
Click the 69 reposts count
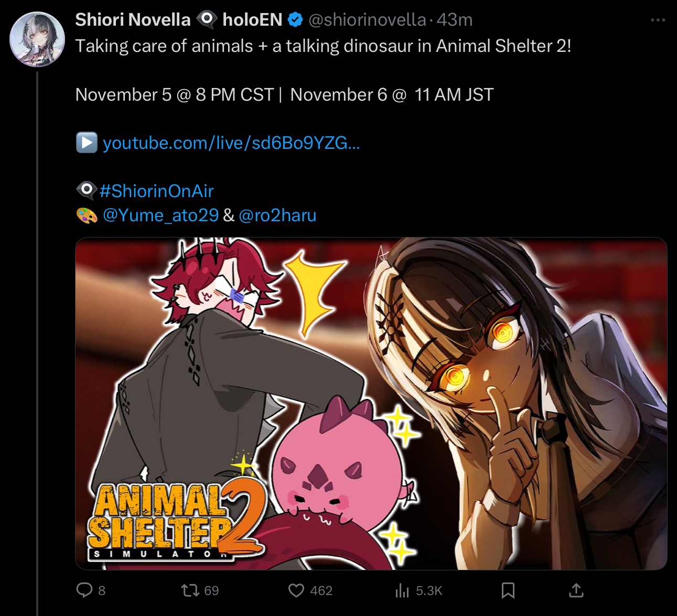[211, 591]
